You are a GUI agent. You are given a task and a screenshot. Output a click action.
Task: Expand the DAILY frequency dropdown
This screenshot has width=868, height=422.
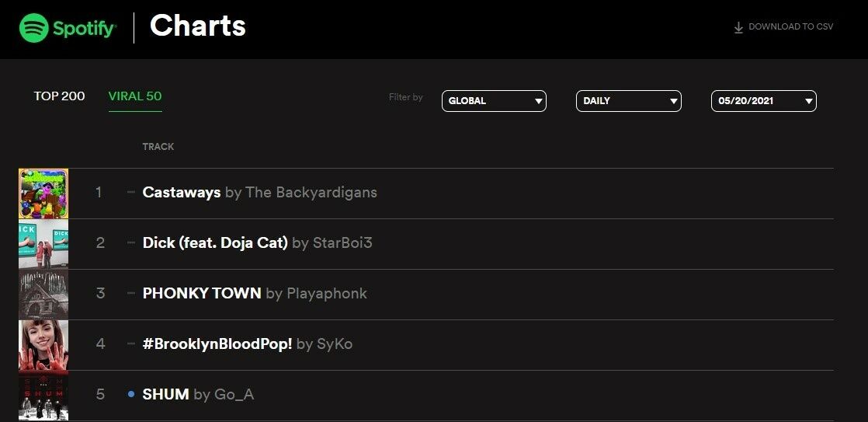click(x=628, y=101)
